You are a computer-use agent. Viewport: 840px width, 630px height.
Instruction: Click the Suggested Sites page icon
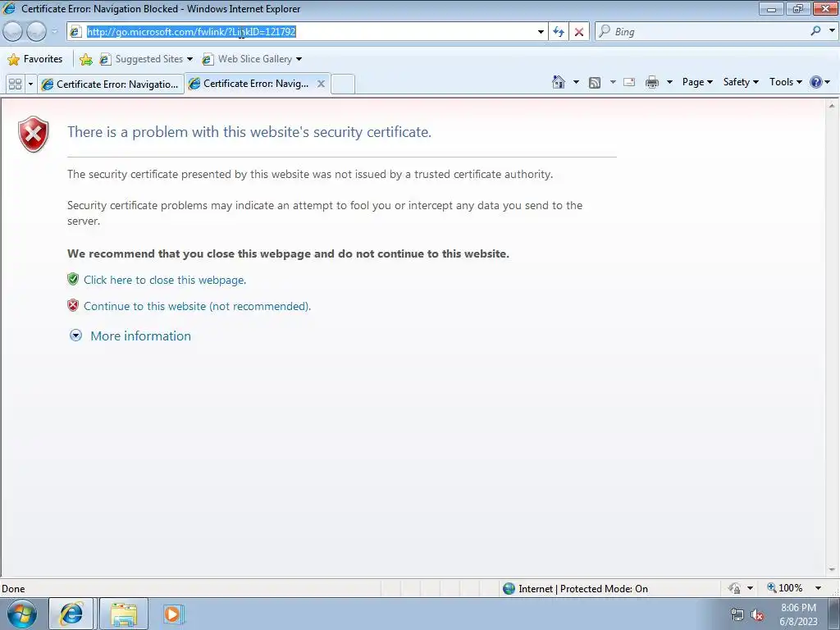tap(105, 59)
